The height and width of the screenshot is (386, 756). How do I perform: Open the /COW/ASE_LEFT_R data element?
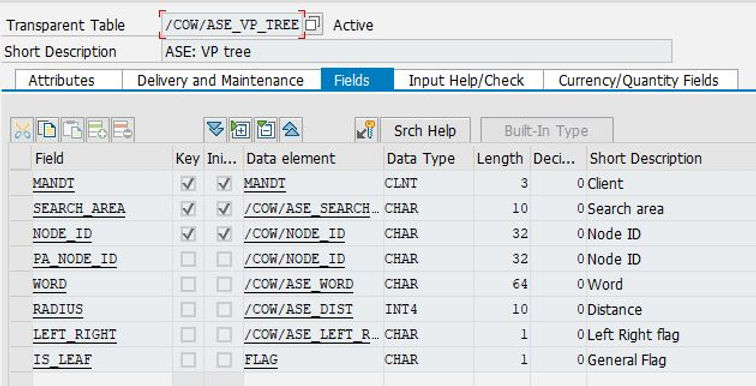point(311,334)
